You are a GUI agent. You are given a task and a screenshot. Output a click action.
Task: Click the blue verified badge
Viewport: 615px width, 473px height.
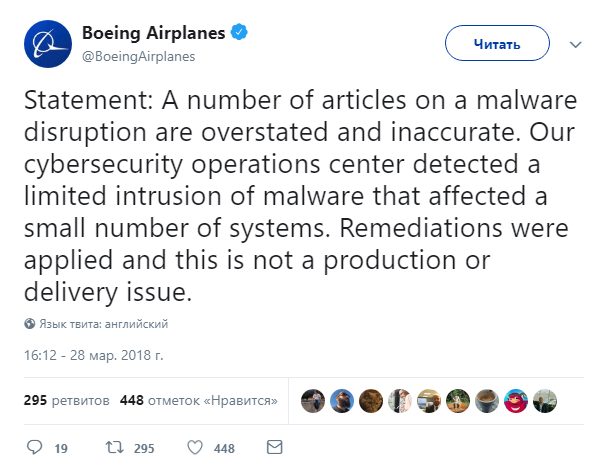tap(240, 34)
